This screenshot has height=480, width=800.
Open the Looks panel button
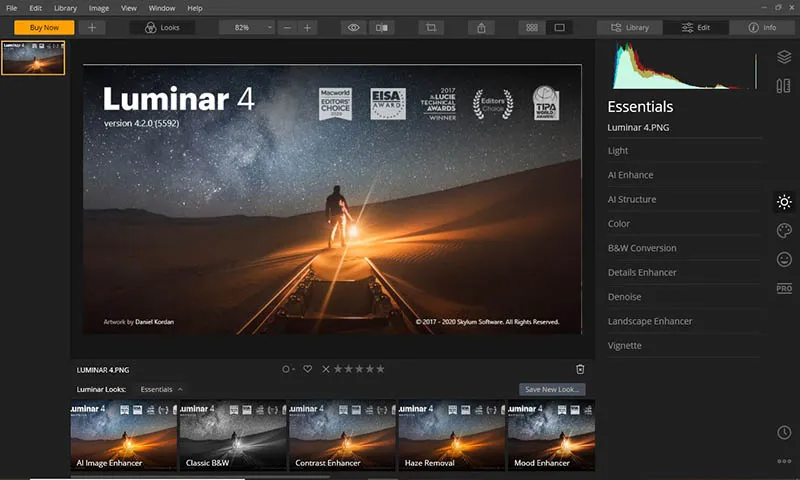162,28
